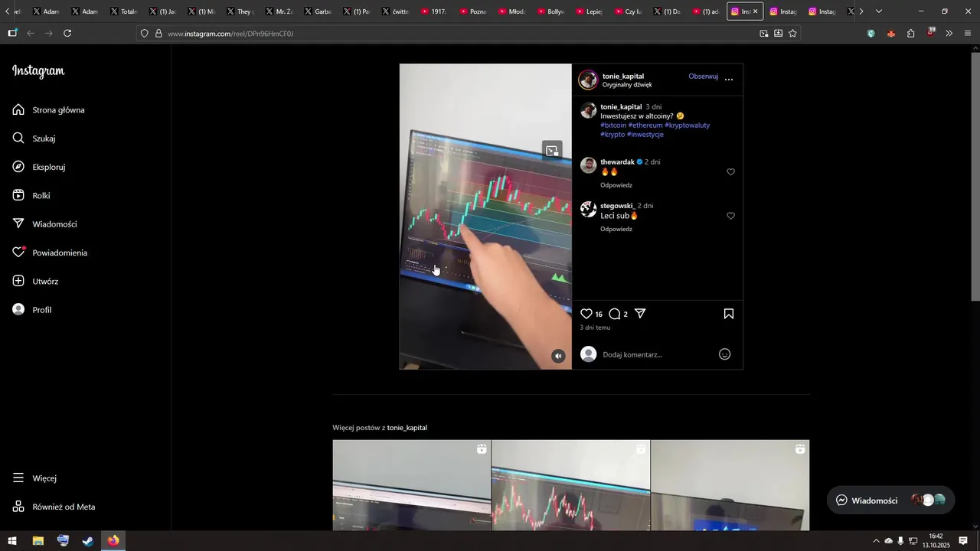Open browser hamburger menu
The height and width of the screenshot is (551, 980).
click(968, 34)
